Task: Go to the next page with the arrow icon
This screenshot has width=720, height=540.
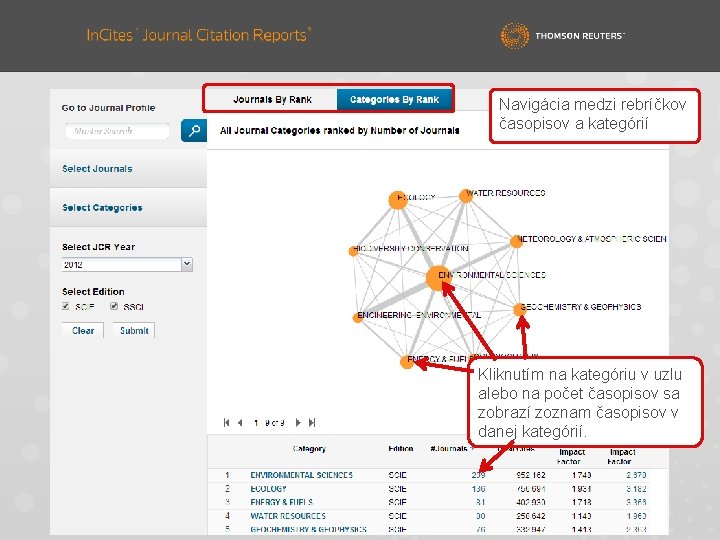Action: click(298, 422)
